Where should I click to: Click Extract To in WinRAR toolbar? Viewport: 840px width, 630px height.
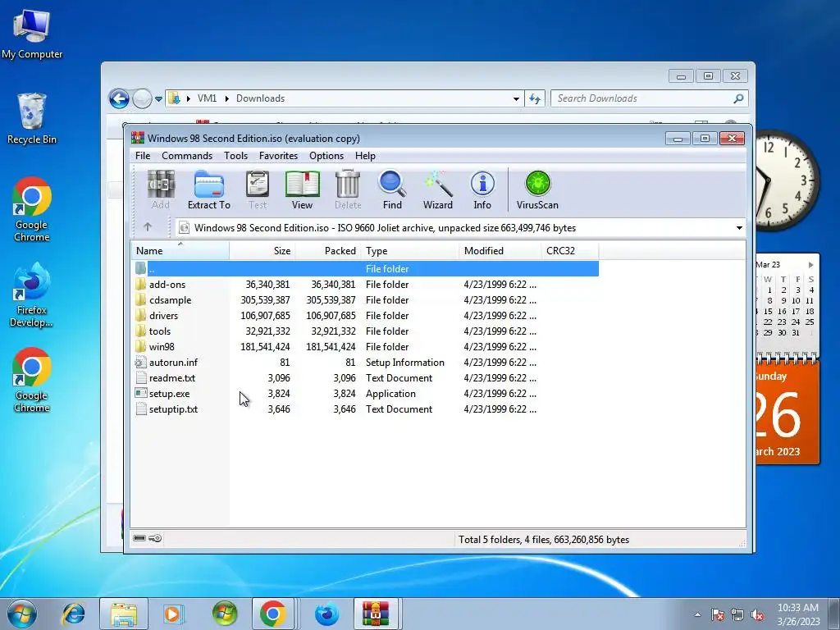(x=209, y=190)
